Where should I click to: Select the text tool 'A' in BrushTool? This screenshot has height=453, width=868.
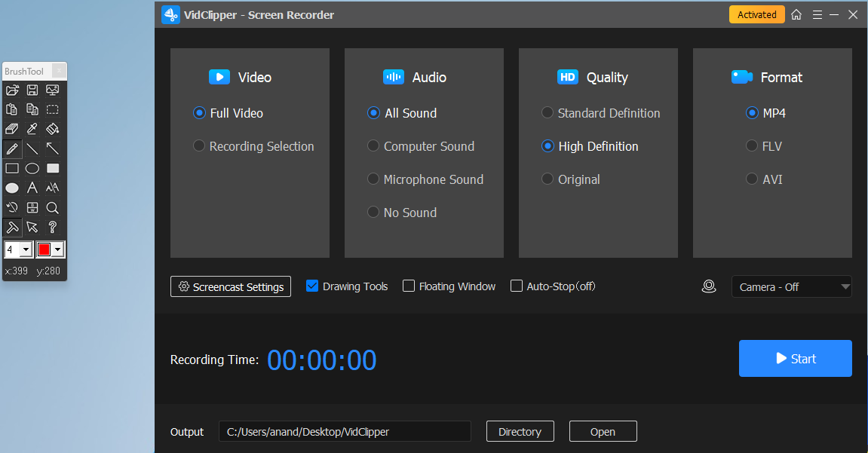pyautogui.click(x=32, y=188)
